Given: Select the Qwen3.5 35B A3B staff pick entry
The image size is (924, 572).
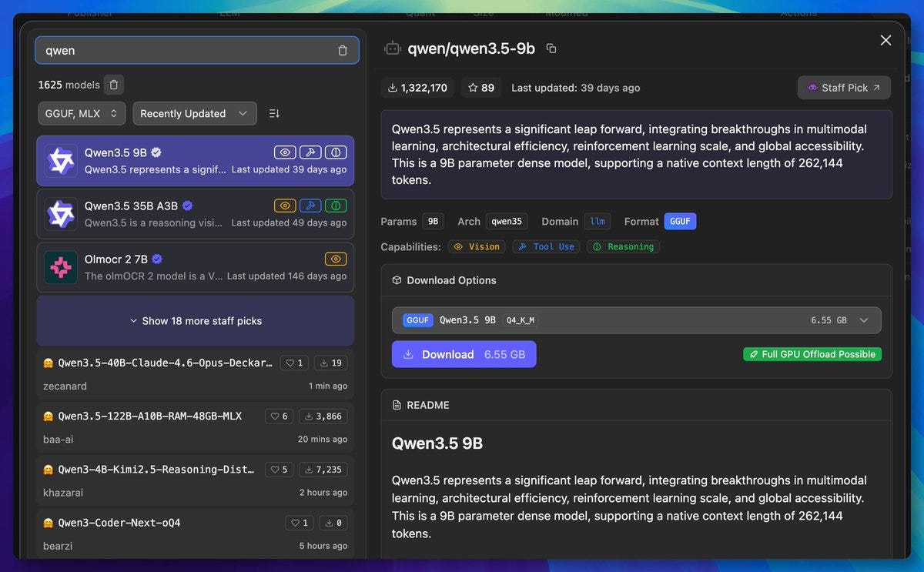Looking at the screenshot, I should [196, 214].
